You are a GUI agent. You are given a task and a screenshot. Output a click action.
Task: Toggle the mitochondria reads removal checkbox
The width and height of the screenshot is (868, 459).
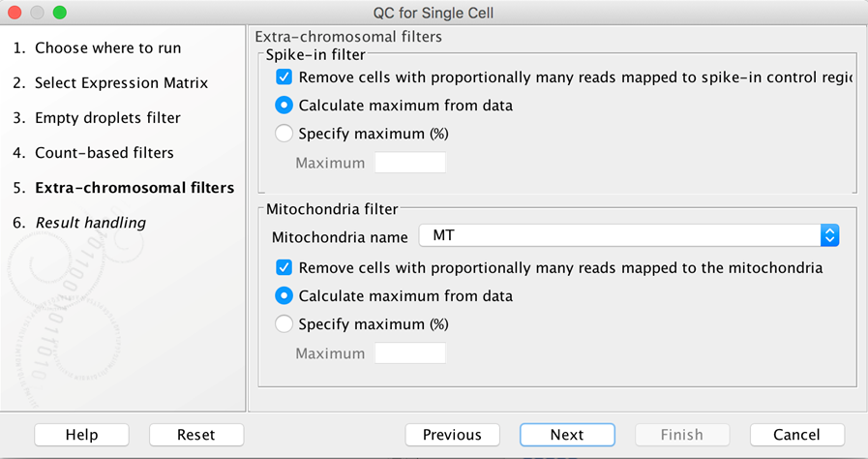pos(284,268)
